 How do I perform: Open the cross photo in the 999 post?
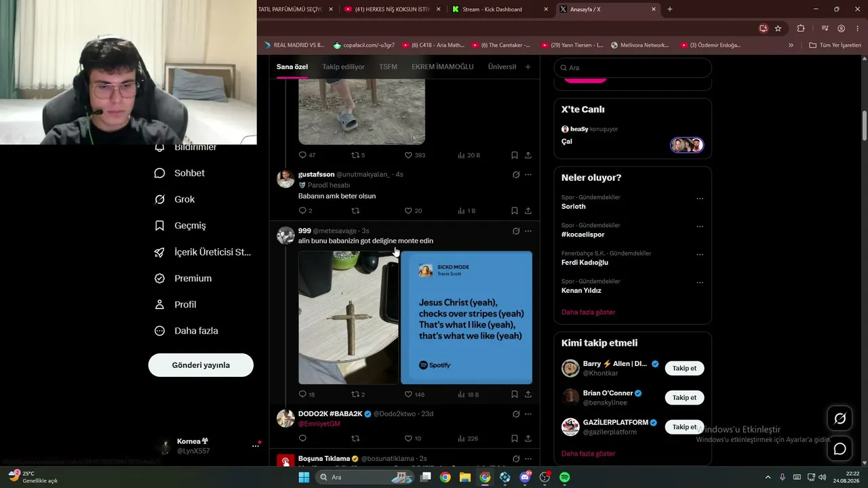coord(349,318)
